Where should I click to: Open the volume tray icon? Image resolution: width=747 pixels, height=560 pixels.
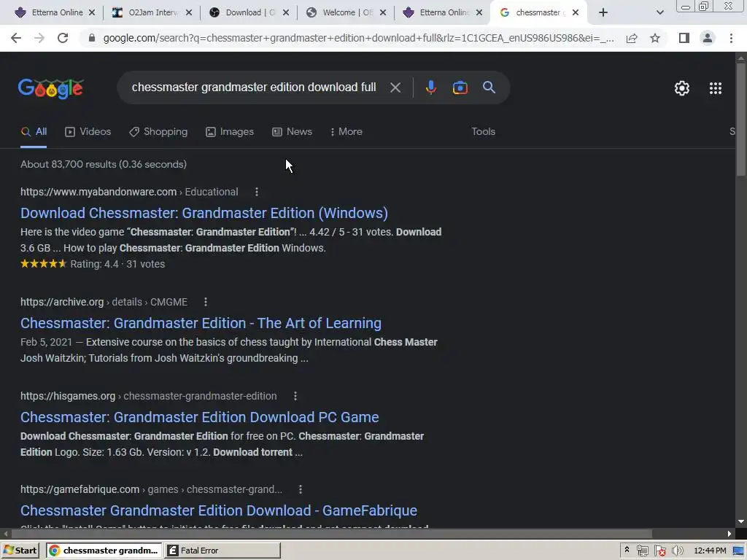[x=677, y=551]
